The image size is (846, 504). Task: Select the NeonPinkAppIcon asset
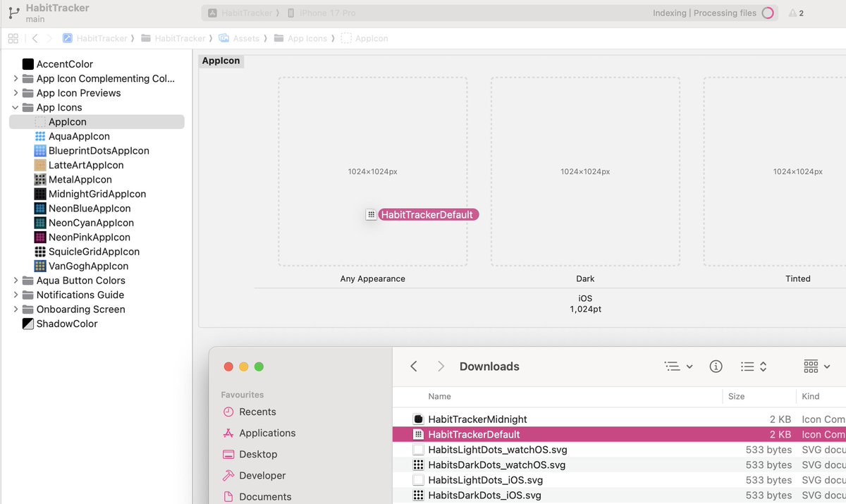pos(82,238)
